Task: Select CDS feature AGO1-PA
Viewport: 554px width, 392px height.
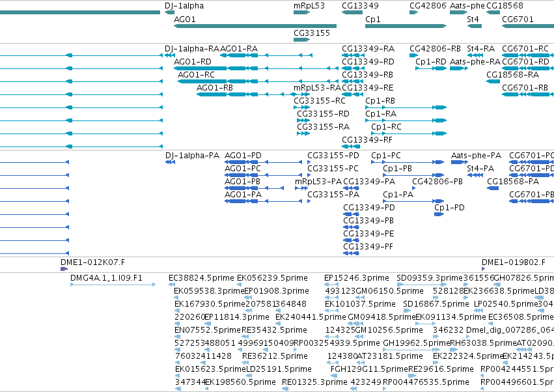Action: 263,201
